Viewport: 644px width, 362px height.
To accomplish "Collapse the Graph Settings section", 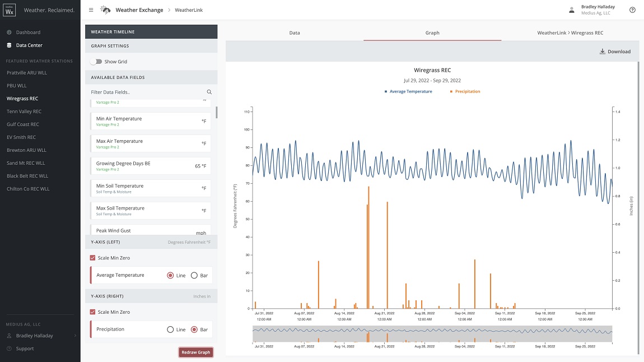I will tap(150, 46).
